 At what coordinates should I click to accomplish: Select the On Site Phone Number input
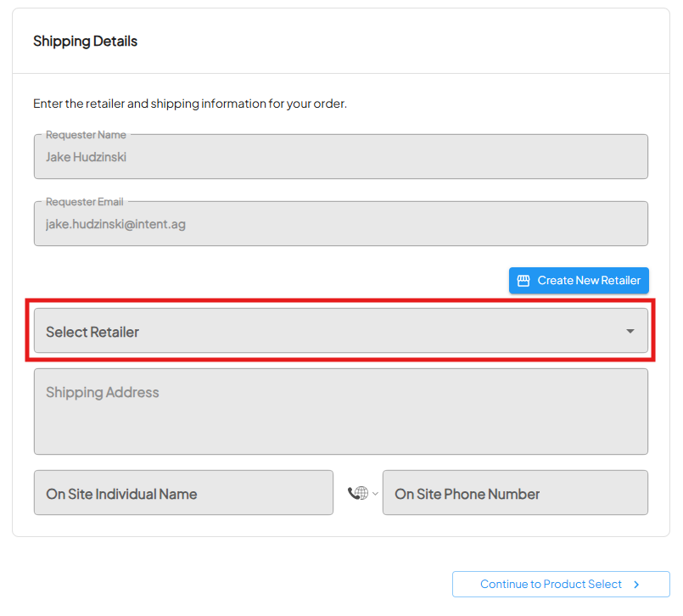[514, 494]
